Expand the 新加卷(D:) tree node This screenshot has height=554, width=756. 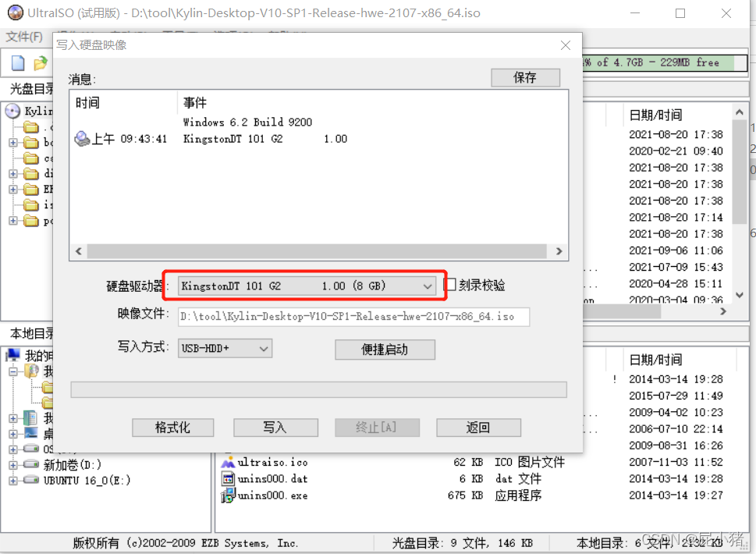pos(13,465)
